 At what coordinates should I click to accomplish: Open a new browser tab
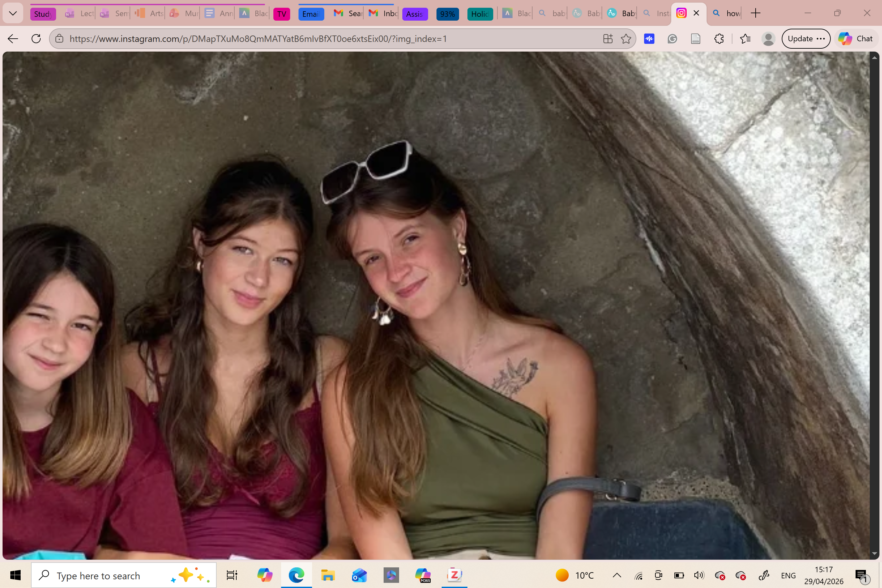click(756, 14)
